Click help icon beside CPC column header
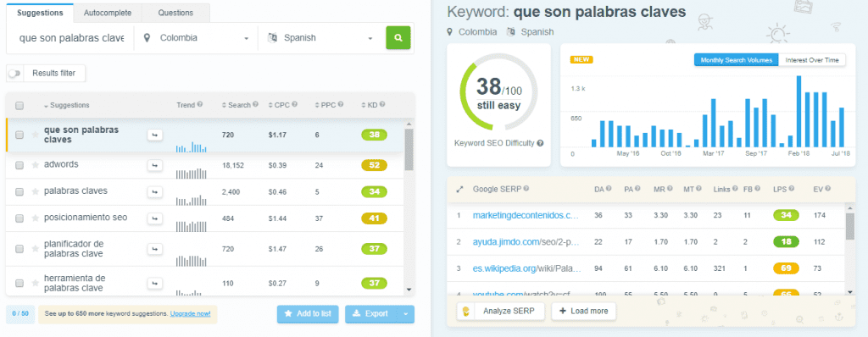The width and height of the screenshot is (868, 337). pyautogui.click(x=293, y=105)
